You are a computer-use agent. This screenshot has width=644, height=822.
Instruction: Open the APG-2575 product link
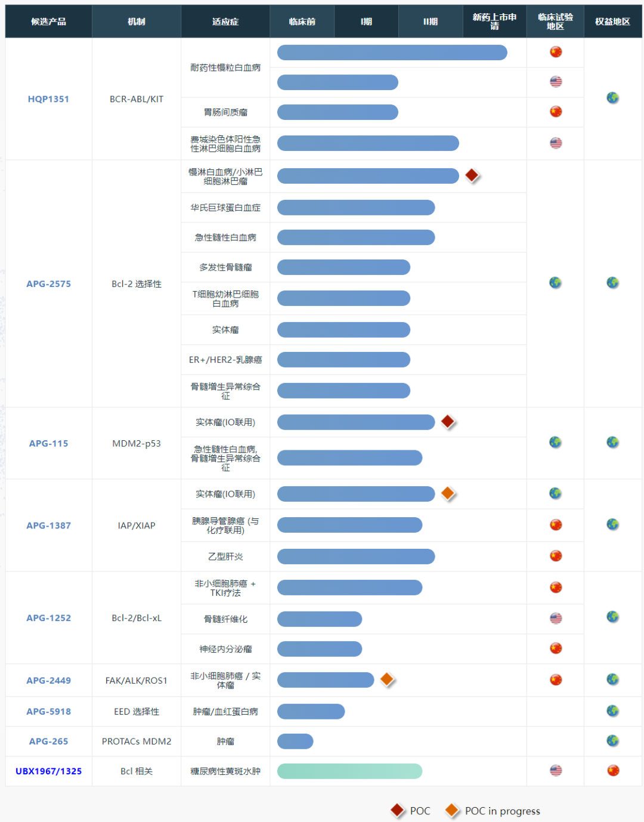48,284
